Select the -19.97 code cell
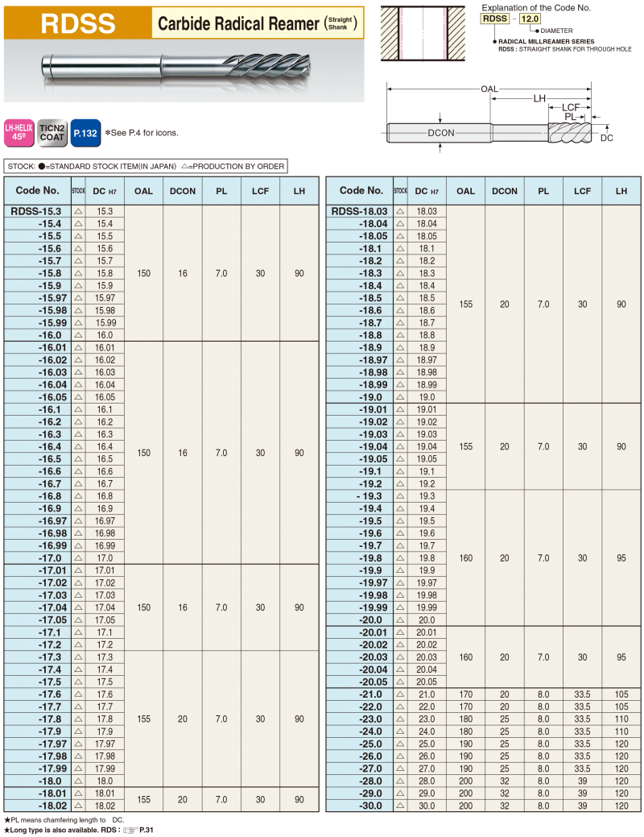Image resolution: width=644 pixels, height=837 pixels. coord(360,583)
